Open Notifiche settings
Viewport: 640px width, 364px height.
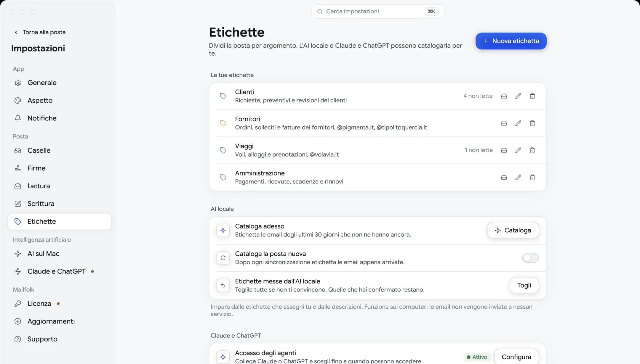[x=60, y=118]
